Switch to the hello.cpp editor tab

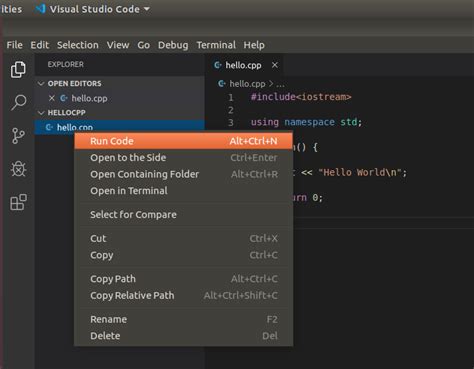(x=243, y=65)
